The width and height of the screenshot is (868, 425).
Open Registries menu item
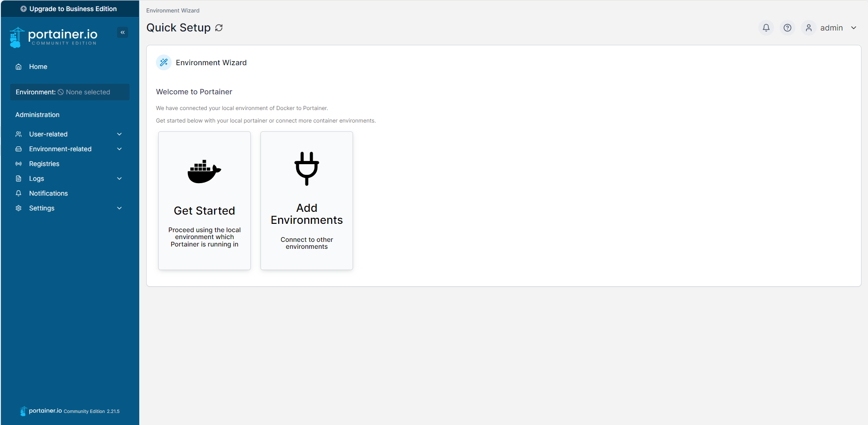(x=69, y=164)
